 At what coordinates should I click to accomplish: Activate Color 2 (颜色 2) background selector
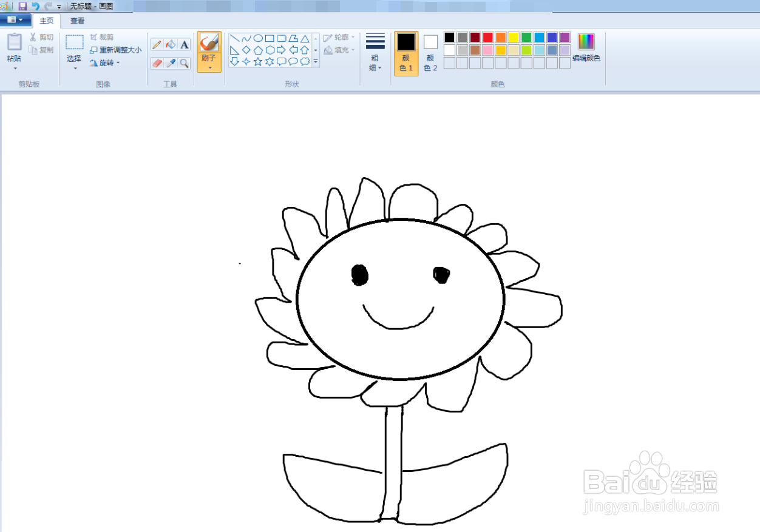[430, 53]
